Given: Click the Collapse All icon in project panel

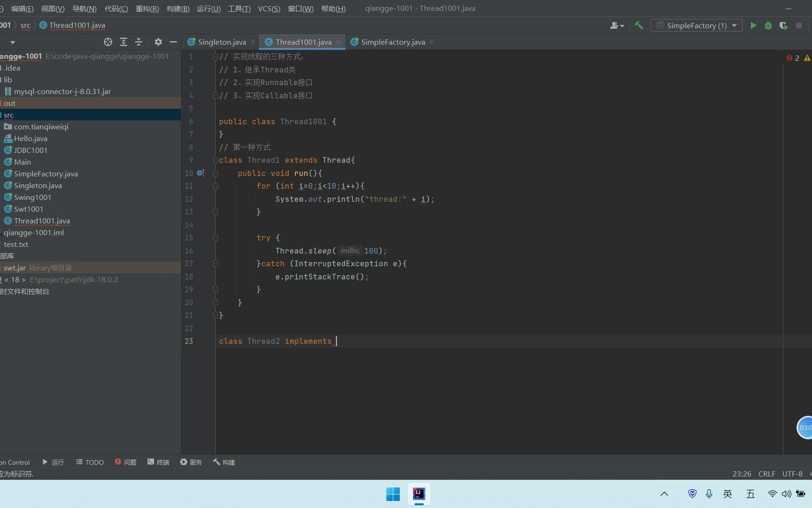Looking at the screenshot, I should (139, 42).
